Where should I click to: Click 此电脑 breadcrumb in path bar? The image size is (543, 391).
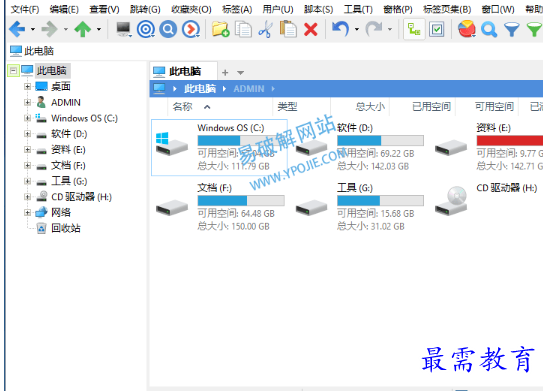[200, 89]
